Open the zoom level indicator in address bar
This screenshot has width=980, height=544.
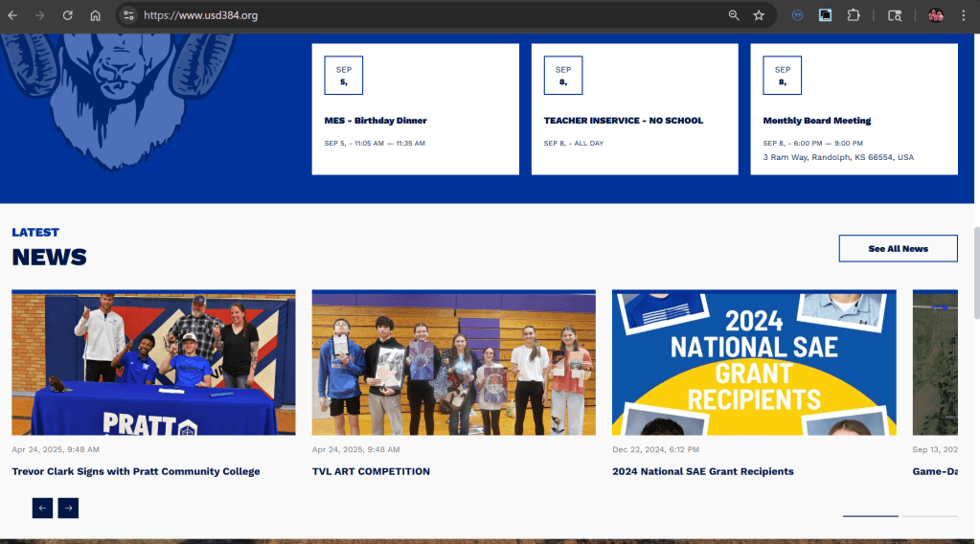pos(734,15)
